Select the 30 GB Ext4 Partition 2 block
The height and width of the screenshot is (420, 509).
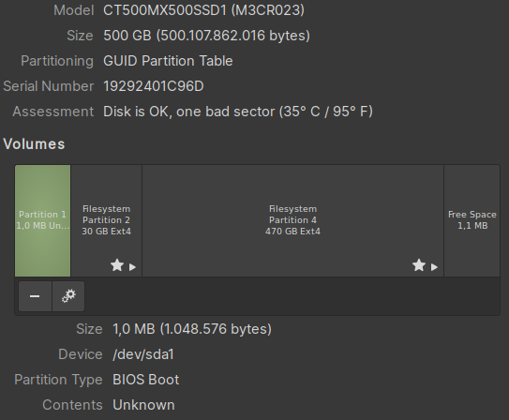pos(107,220)
